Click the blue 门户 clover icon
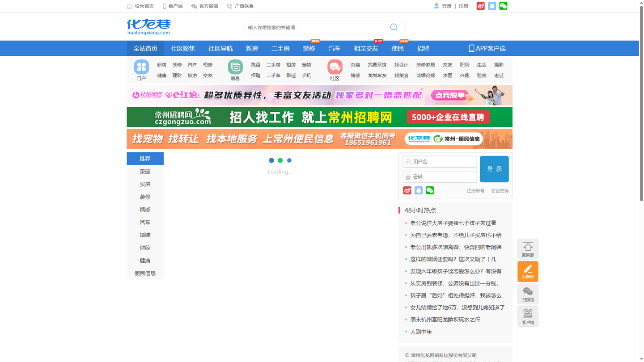644x362 pixels. tap(141, 67)
